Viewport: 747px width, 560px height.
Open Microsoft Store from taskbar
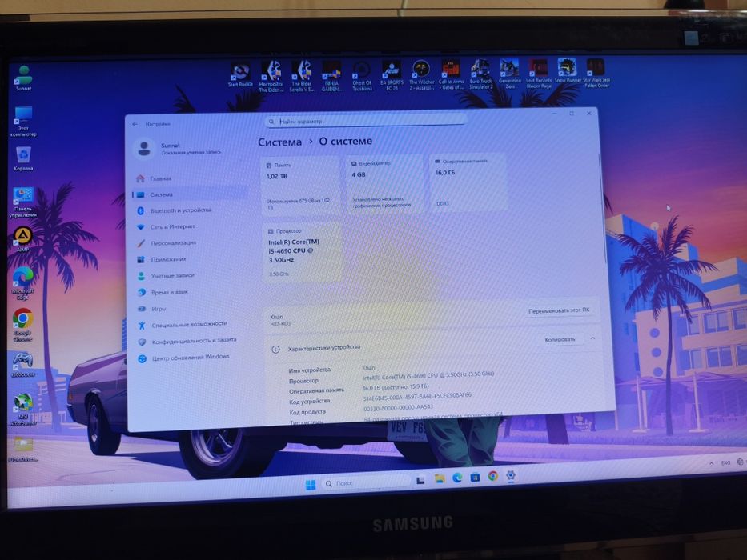click(x=475, y=476)
